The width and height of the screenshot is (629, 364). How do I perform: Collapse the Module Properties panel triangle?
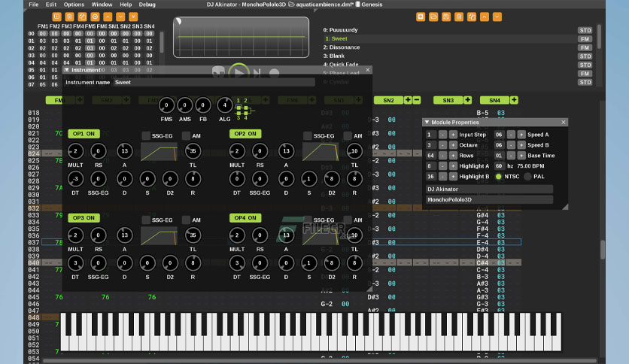(427, 123)
